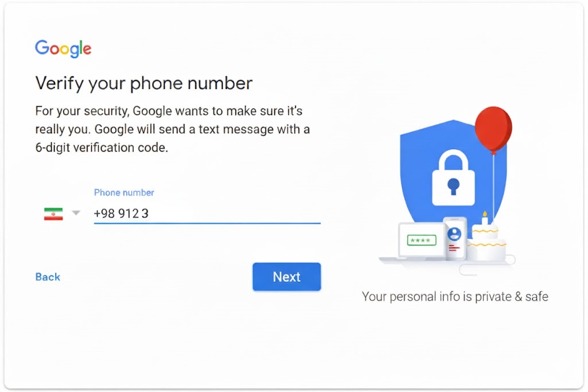Click the "Verify your phone number" heading

(x=144, y=84)
